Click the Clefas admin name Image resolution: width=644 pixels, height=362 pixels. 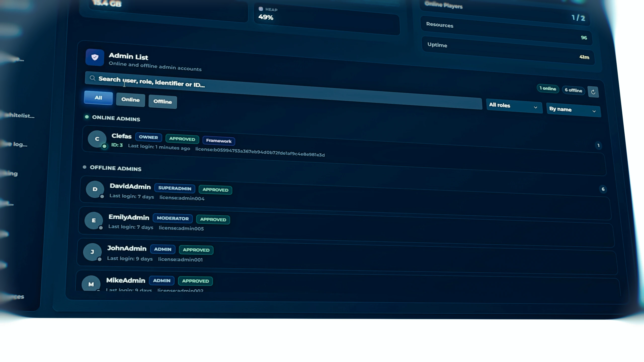coord(122,136)
